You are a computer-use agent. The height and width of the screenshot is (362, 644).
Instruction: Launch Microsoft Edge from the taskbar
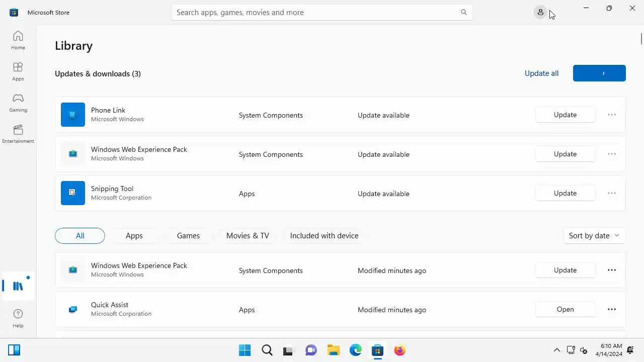(356, 350)
